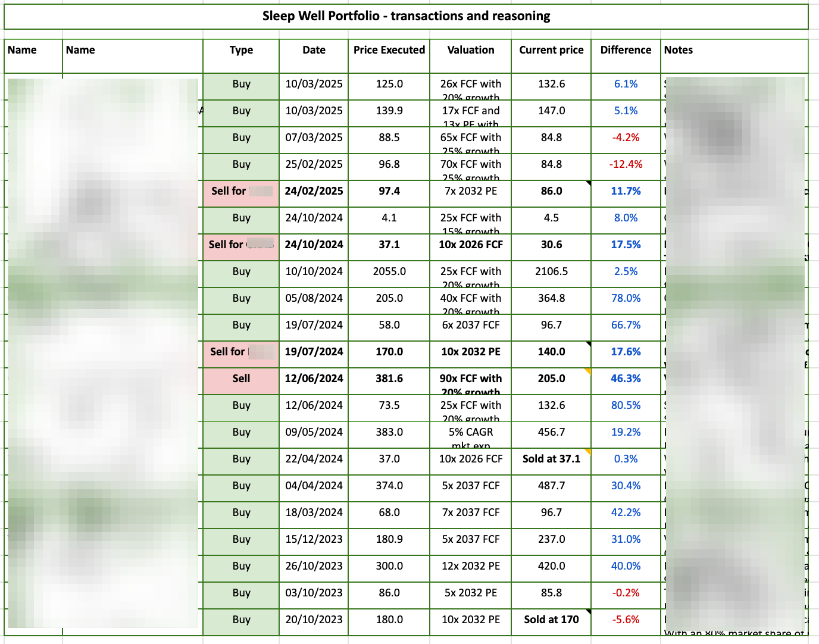
Task: Click the 'Sold at 170' cell
Action: pyautogui.click(x=551, y=623)
